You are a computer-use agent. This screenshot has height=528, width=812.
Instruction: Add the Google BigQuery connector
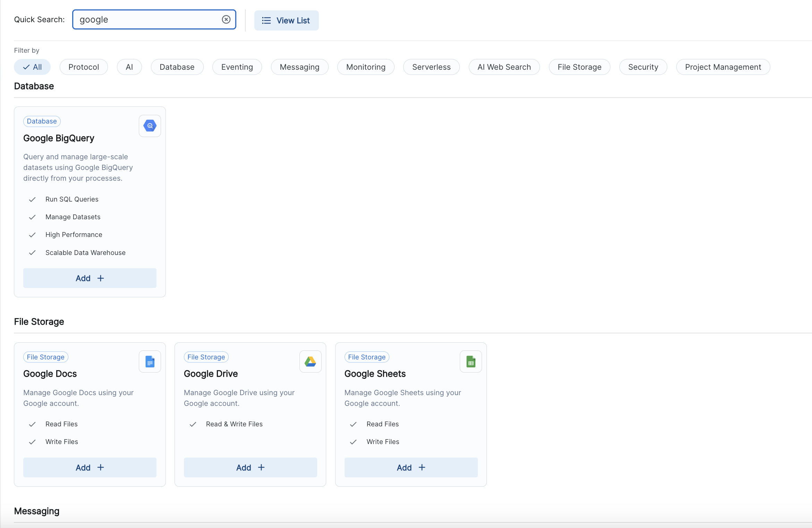(x=90, y=278)
